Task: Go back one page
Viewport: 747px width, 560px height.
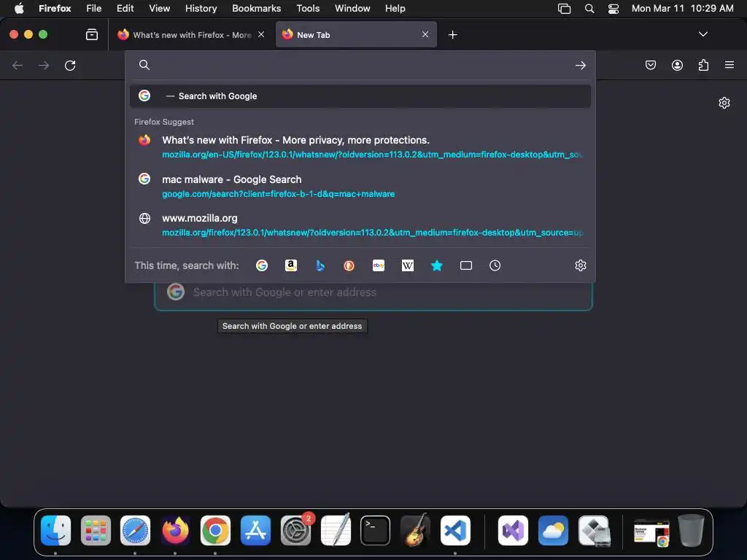Action: pos(18,65)
